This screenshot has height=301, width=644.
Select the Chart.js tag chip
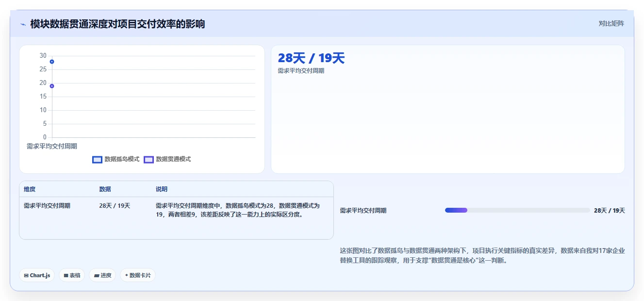(x=37, y=275)
